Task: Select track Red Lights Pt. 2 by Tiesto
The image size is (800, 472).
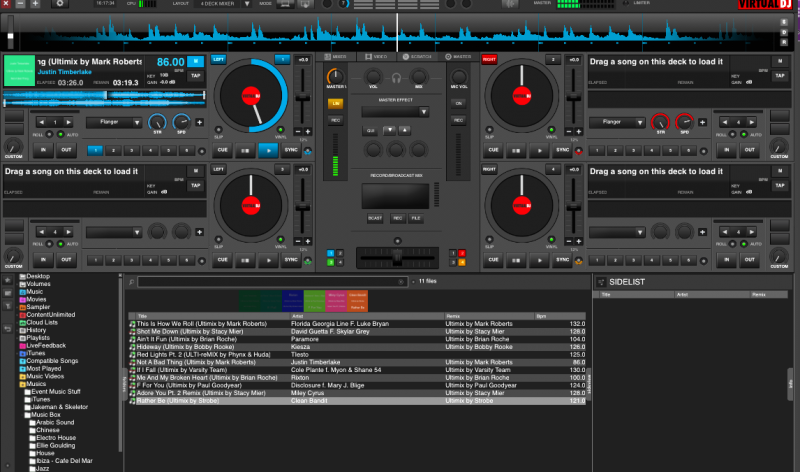Action: pyautogui.click(x=357, y=355)
